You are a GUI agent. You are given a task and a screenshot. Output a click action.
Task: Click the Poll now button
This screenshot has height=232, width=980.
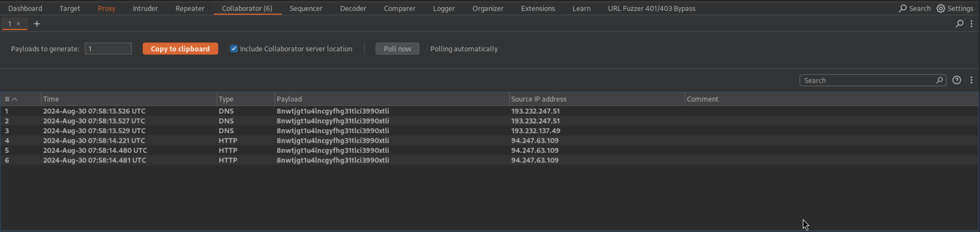click(397, 49)
